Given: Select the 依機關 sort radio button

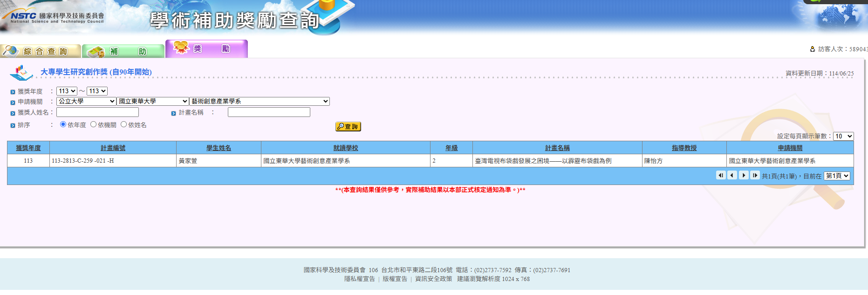Looking at the screenshot, I should [x=94, y=124].
